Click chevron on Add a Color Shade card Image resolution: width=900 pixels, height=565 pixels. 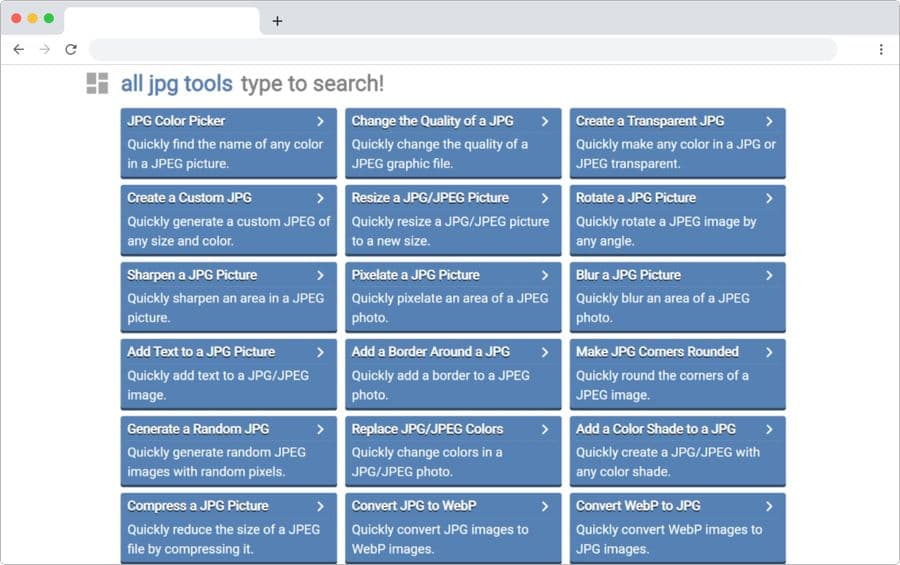[x=769, y=429]
